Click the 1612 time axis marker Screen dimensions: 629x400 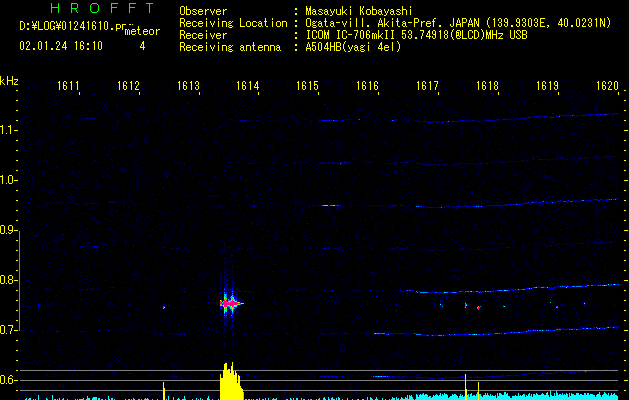click(x=128, y=86)
